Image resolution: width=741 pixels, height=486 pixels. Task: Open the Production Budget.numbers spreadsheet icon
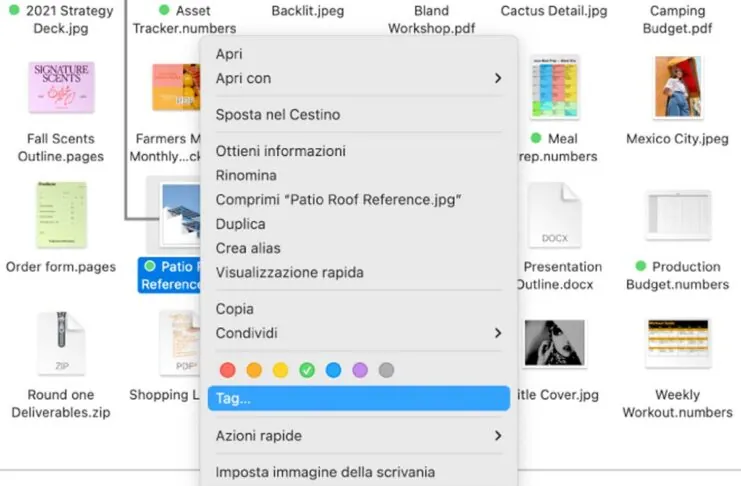677,214
